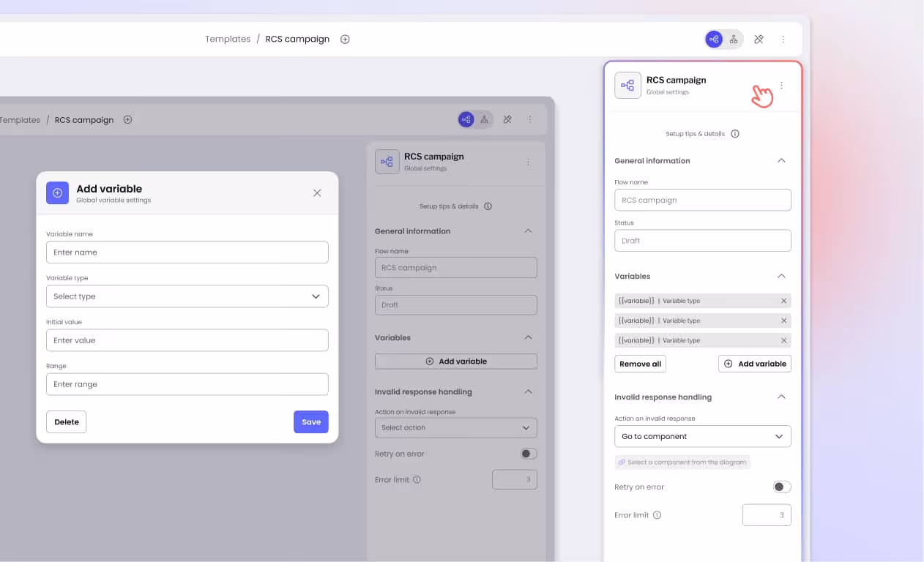The height and width of the screenshot is (562, 924).
Task: Click Status Draft field in background panel
Action: point(456,305)
